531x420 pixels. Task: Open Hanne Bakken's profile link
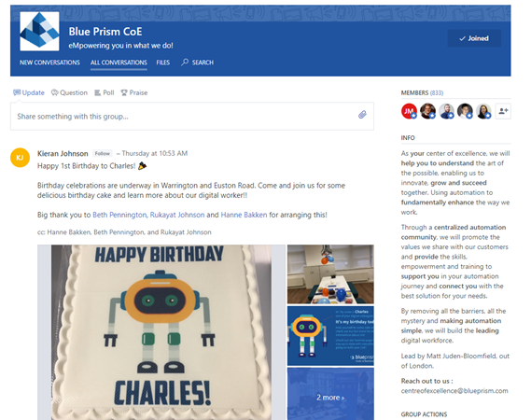tap(244, 215)
